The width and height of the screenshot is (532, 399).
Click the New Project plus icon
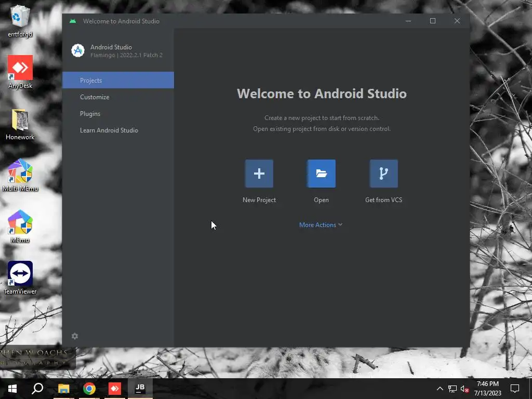(x=259, y=174)
